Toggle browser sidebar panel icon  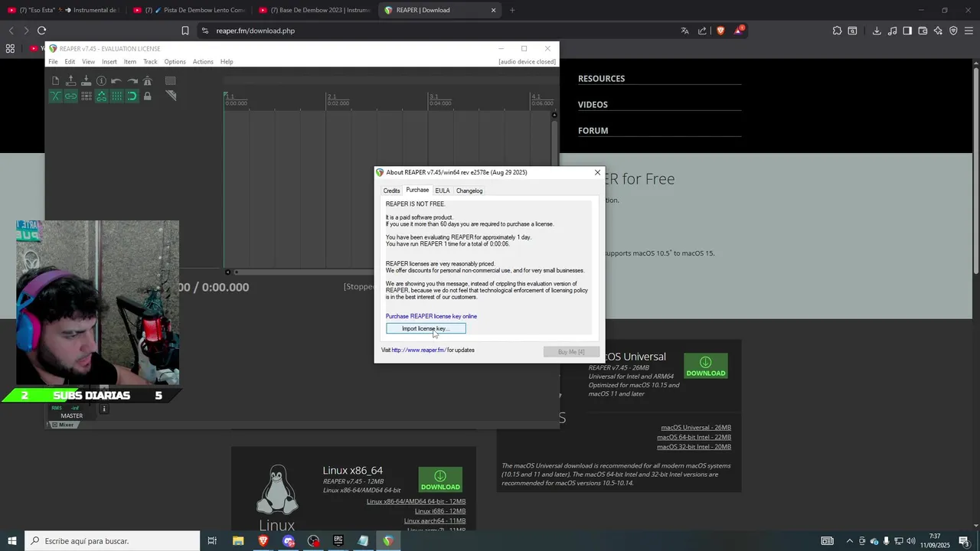click(x=907, y=31)
